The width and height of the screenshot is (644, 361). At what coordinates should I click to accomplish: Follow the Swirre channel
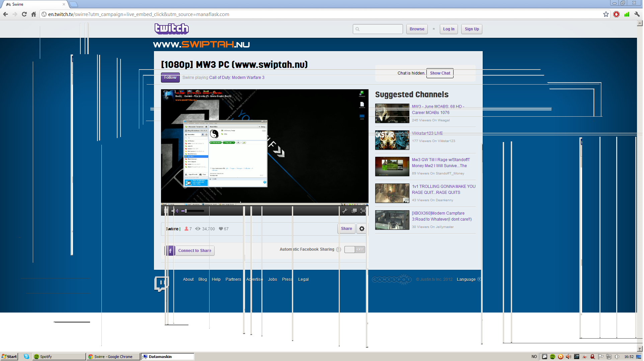tap(170, 78)
